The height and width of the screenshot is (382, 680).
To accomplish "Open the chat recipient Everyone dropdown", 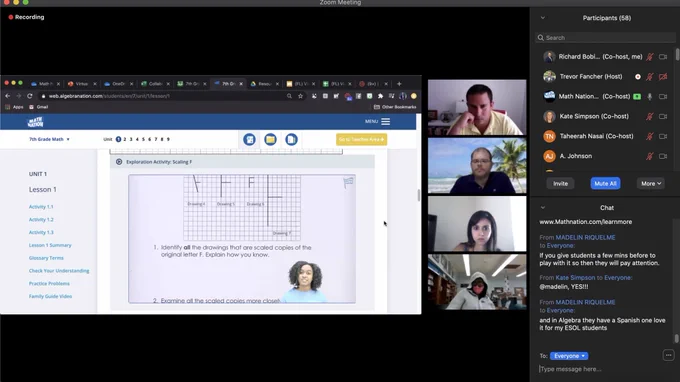I will [x=569, y=356].
